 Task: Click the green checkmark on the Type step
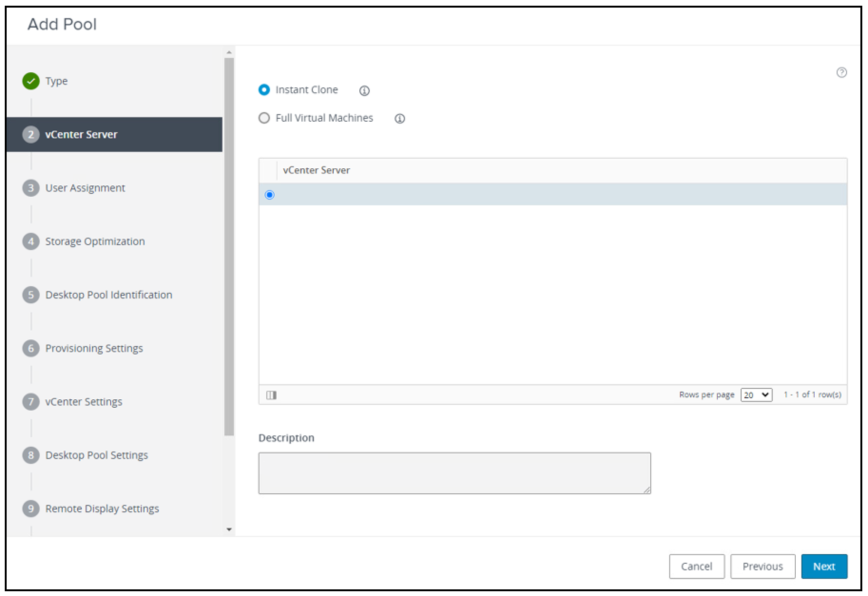(x=30, y=81)
